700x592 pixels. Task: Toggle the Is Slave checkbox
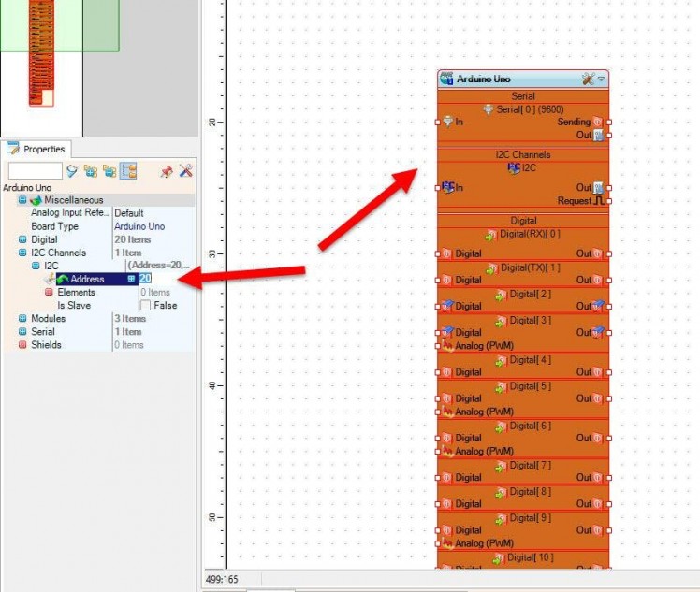[146, 306]
